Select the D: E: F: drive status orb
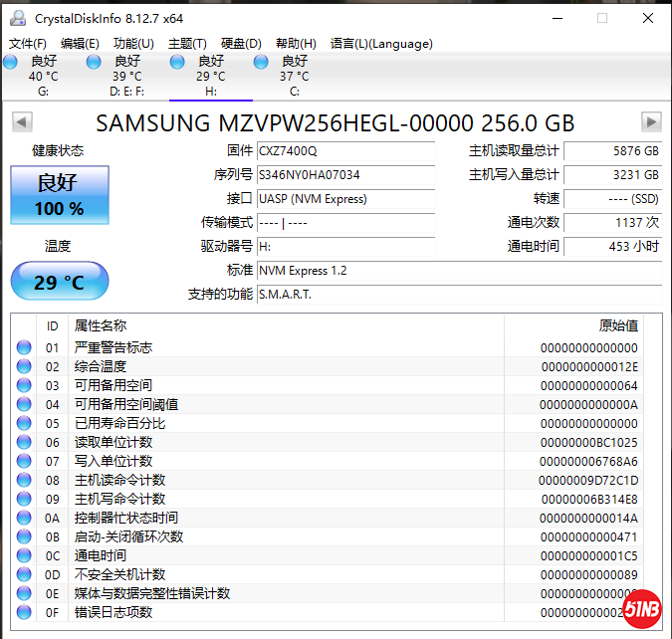This screenshot has width=672, height=639. coord(94,63)
